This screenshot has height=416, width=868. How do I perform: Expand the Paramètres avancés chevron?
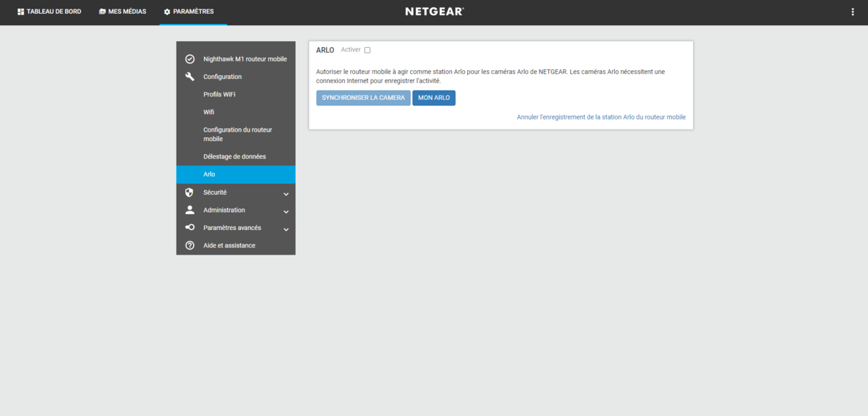(x=286, y=229)
